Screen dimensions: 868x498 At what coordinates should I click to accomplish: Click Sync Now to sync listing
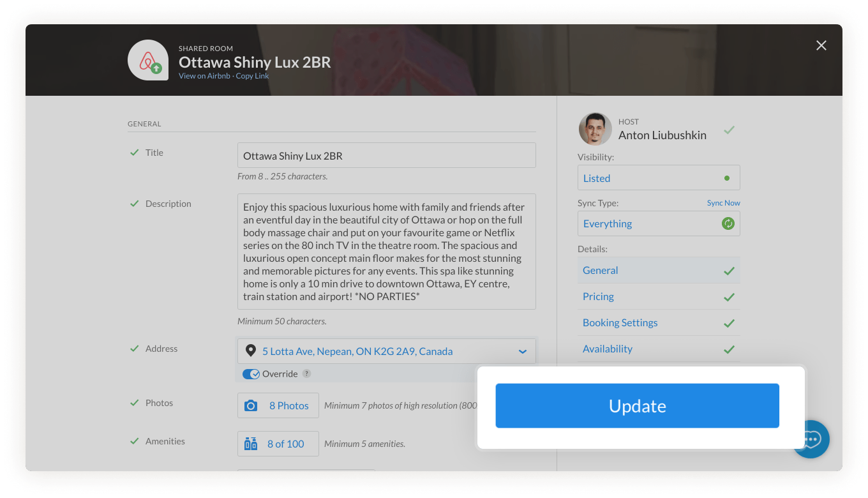723,202
